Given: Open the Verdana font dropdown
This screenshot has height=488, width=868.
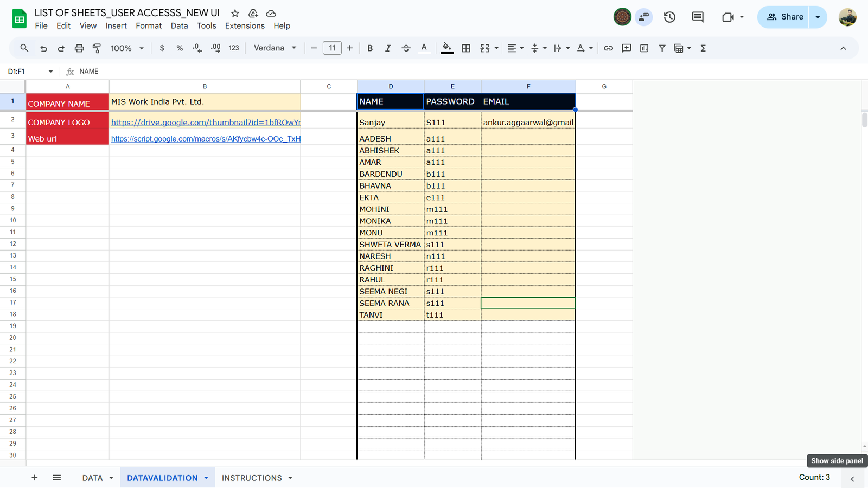Looking at the screenshot, I should point(275,48).
